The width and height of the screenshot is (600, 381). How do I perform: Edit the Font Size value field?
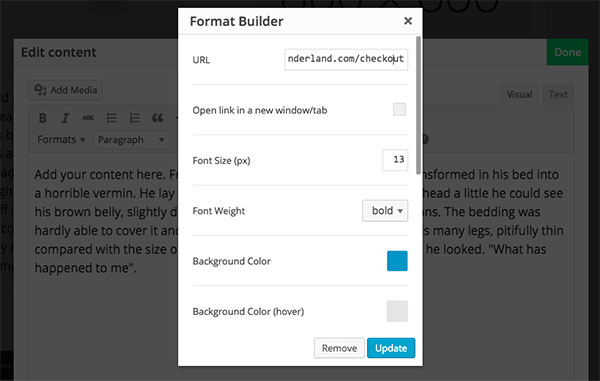coord(395,160)
